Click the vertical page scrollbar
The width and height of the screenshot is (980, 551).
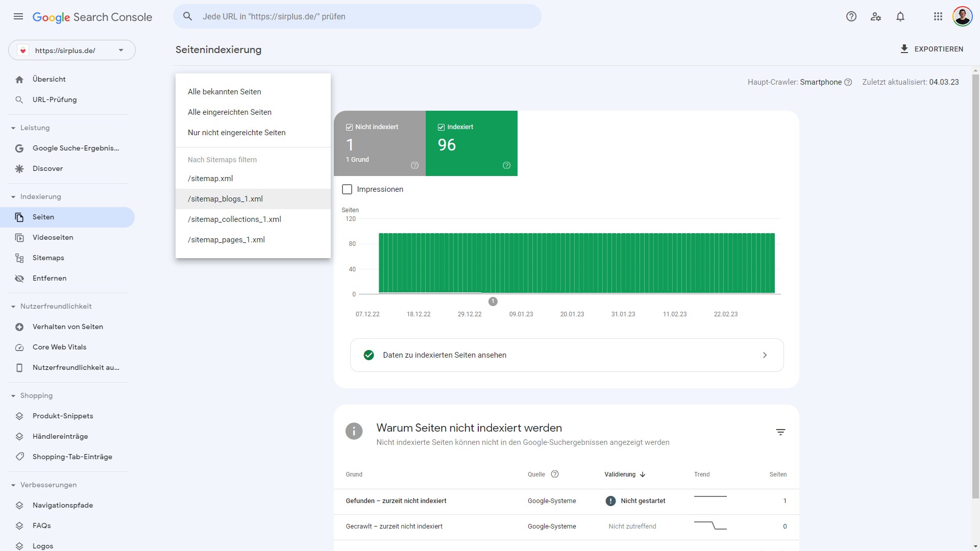pyautogui.click(x=975, y=286)
